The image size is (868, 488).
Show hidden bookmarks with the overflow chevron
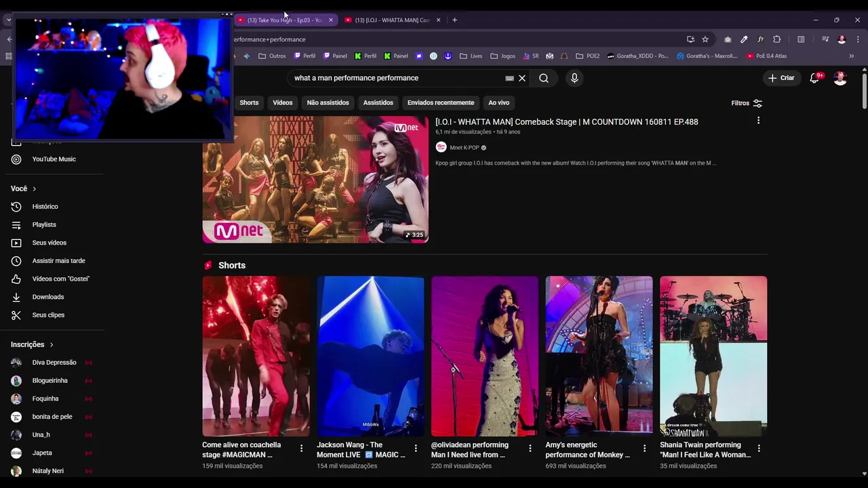point(852,56)
